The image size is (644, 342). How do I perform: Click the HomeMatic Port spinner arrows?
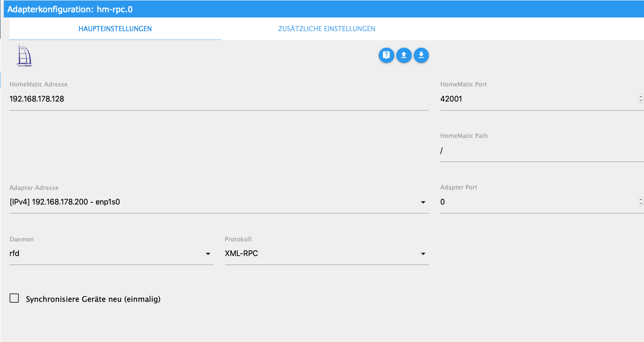click(x=641, y=99)
